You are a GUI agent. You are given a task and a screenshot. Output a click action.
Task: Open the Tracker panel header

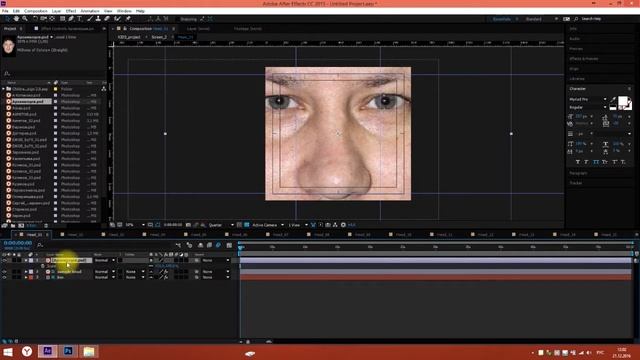coord(576,183)
